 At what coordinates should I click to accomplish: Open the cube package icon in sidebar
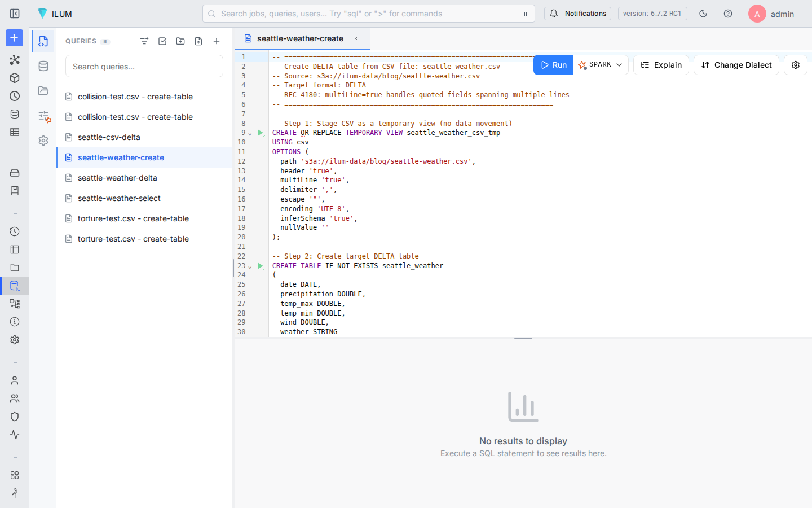tap(15, 78)
